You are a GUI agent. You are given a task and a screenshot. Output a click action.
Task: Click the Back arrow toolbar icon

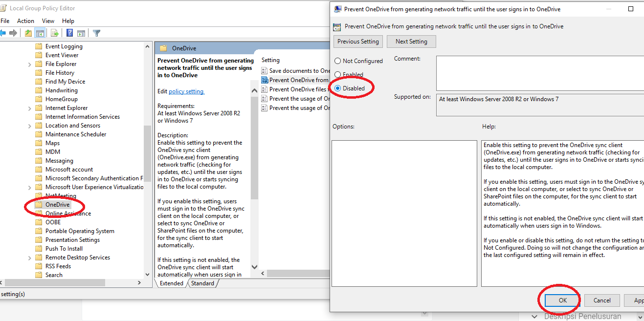tap(3, 33)
